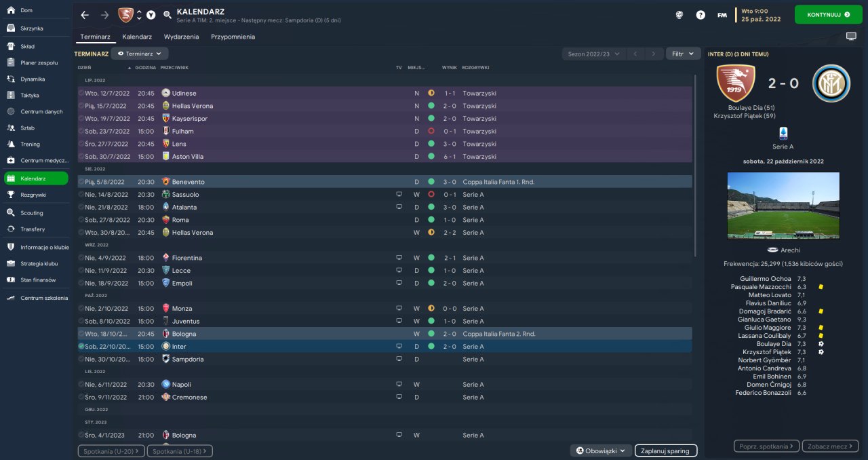Open the Terminarz view dropdown

[x=140, y=53]
